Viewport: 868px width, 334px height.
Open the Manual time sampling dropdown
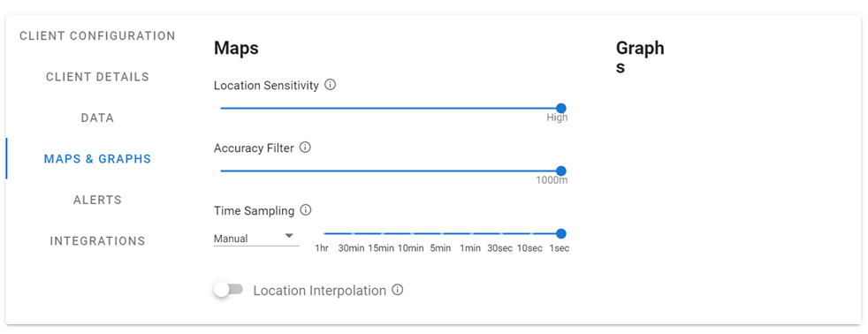256,239
